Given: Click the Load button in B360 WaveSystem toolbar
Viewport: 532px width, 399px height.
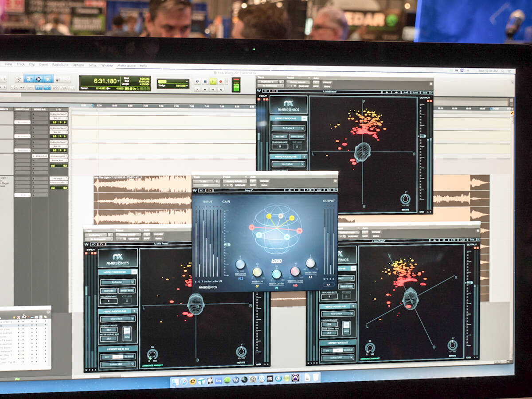Looking at the screenshot, I should point(319,191).
